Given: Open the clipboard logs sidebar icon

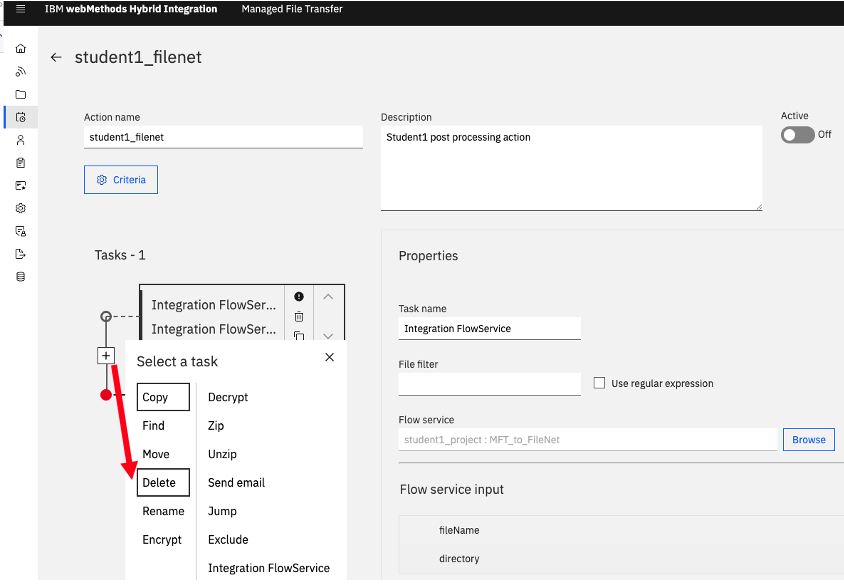Looking at the screenshot, I should pyautogui.click(x=20, y=163).
